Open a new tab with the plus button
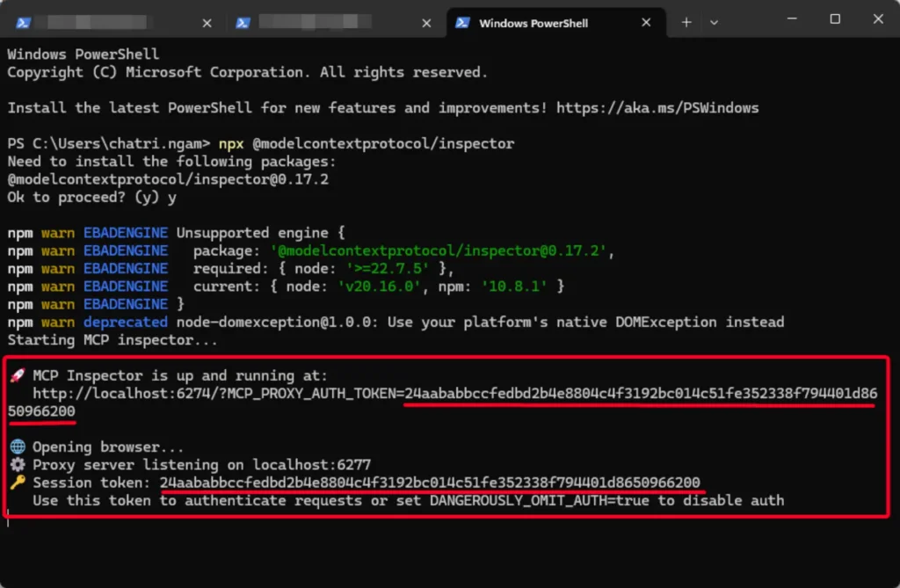 (686, 23)
